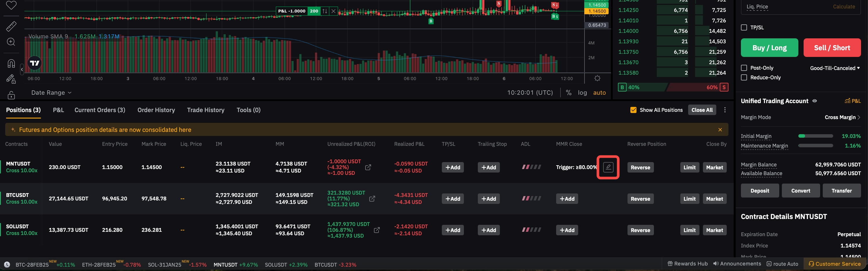
Task: Open the Current Orders tab
Action: point(100,110)
